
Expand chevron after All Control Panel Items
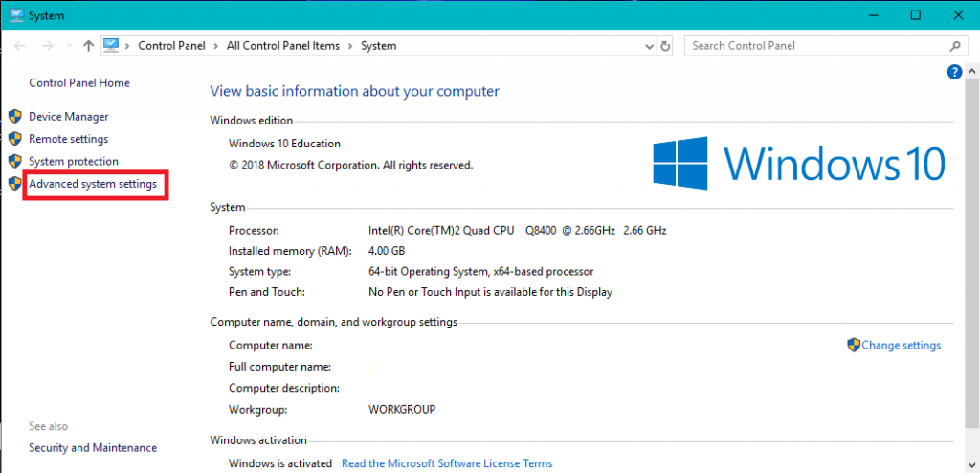350,46
